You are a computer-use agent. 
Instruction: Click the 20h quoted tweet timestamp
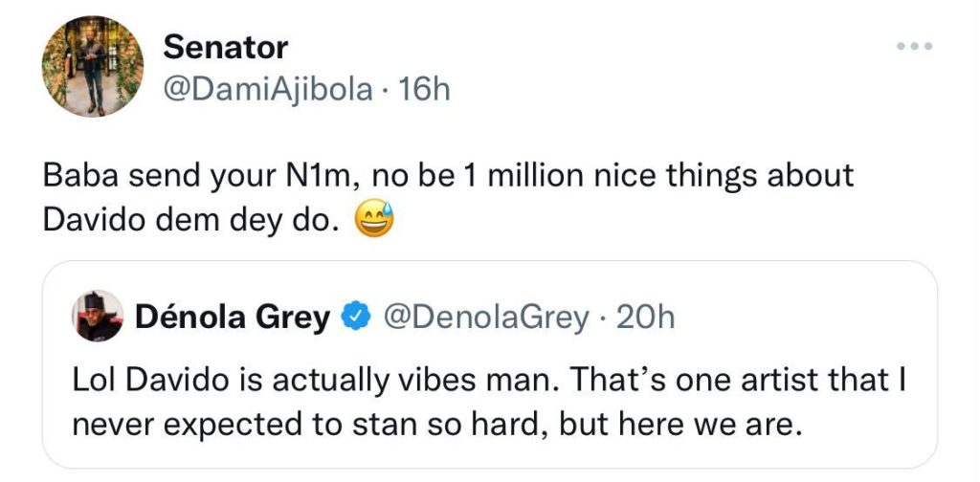pos(645,317)
